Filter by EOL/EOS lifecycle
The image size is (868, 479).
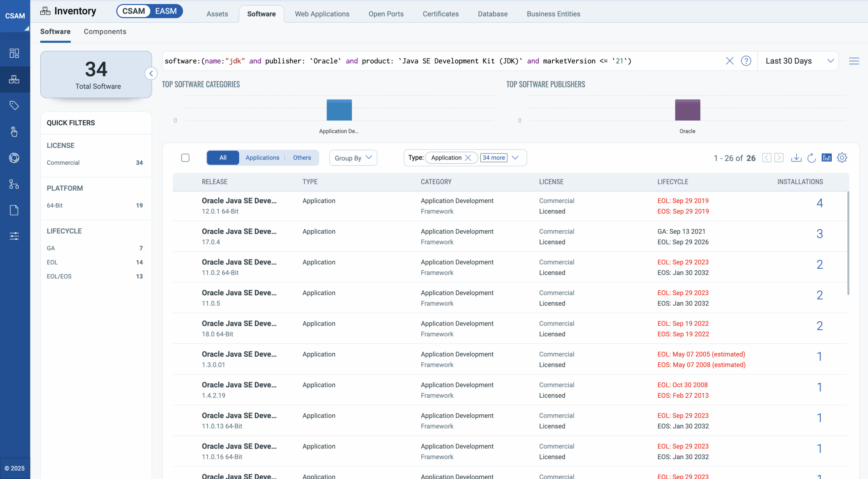[95, 276]
